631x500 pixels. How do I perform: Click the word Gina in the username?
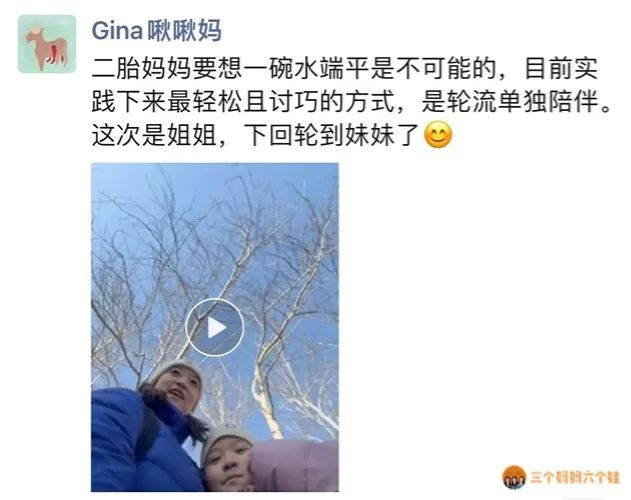point(117,30)
